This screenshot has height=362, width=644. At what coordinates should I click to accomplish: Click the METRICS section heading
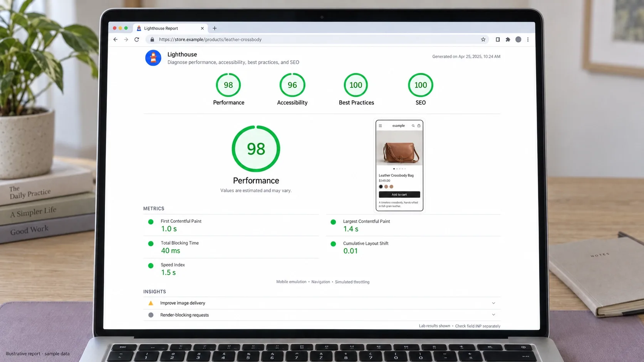pos(154,209)
